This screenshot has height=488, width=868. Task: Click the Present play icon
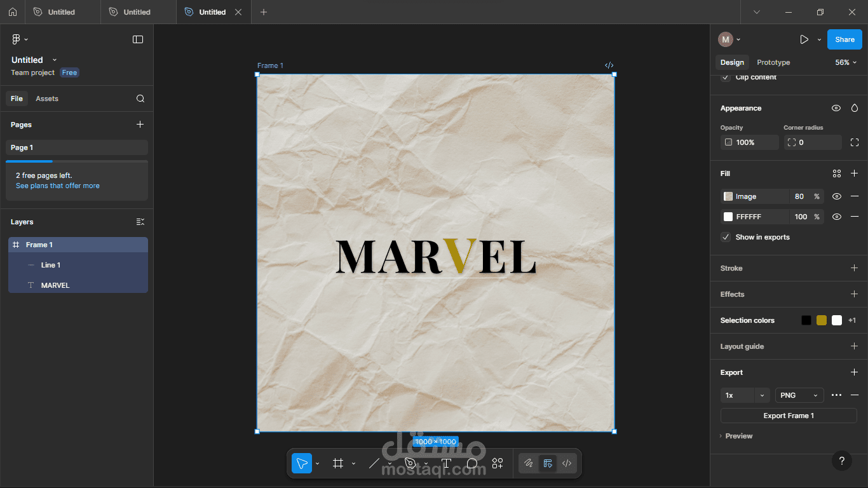804,39
